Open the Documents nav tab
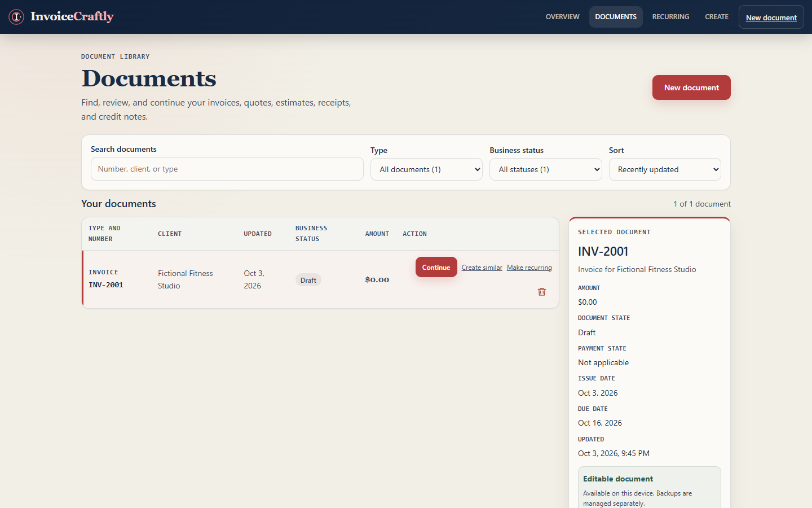Image resolution: width=812 pixels, height=508 pixels. [x=616, y=17]
